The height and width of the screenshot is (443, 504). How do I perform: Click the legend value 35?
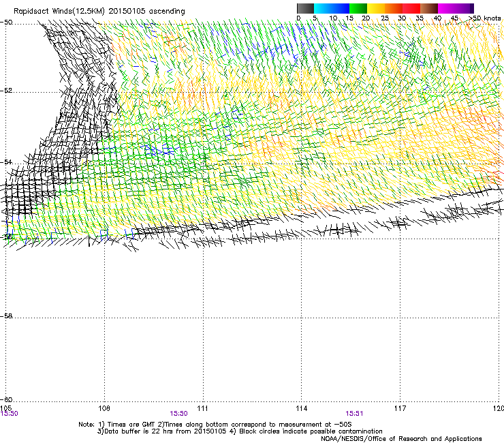[420, 18]
